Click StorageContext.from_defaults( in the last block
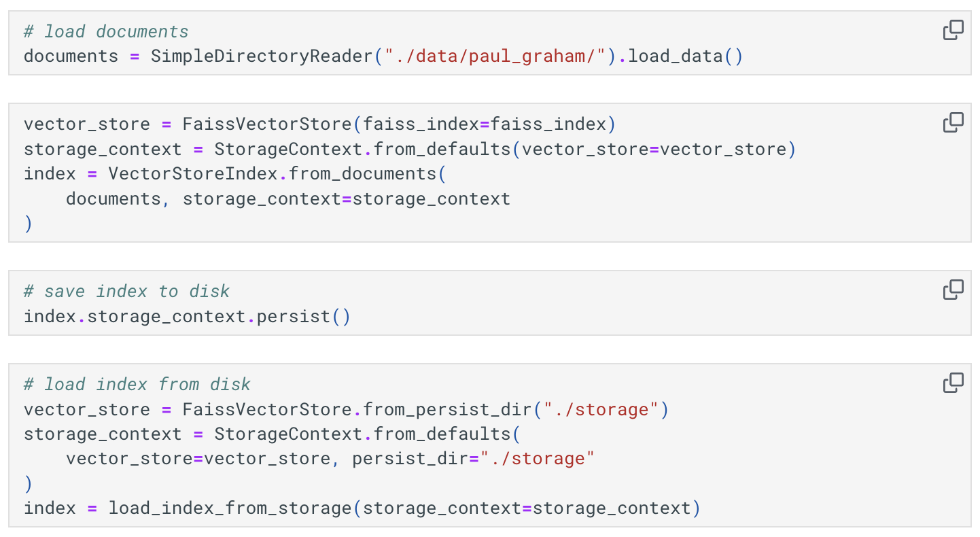Screen dimensions: 980x537 click(x=368, y=434)
